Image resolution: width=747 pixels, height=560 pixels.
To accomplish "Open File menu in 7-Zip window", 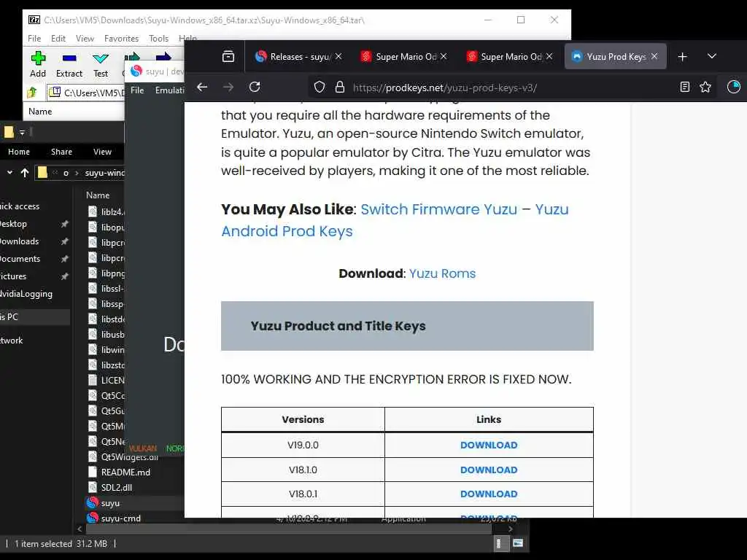I will point(34,39).
